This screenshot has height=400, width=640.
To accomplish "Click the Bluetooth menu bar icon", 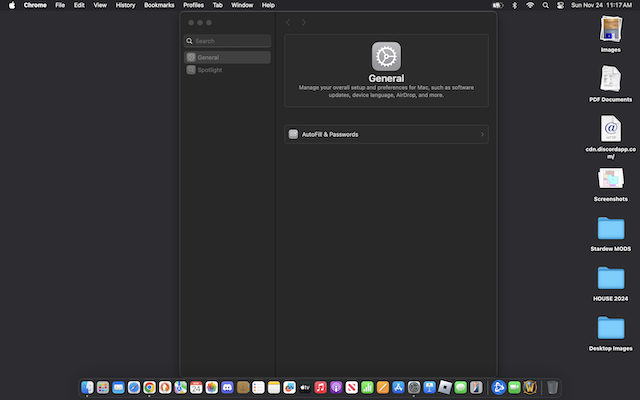I will click(x=514, y=5).
